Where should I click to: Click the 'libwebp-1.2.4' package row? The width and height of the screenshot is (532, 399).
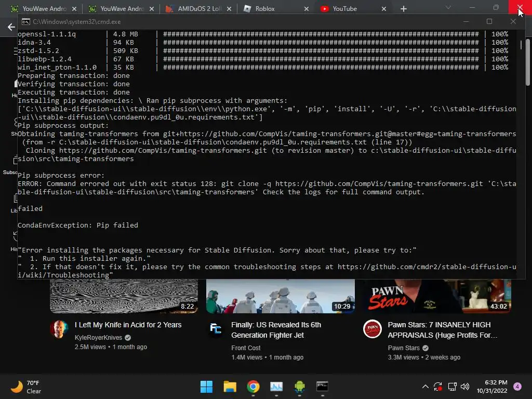[x=263, y=59]
